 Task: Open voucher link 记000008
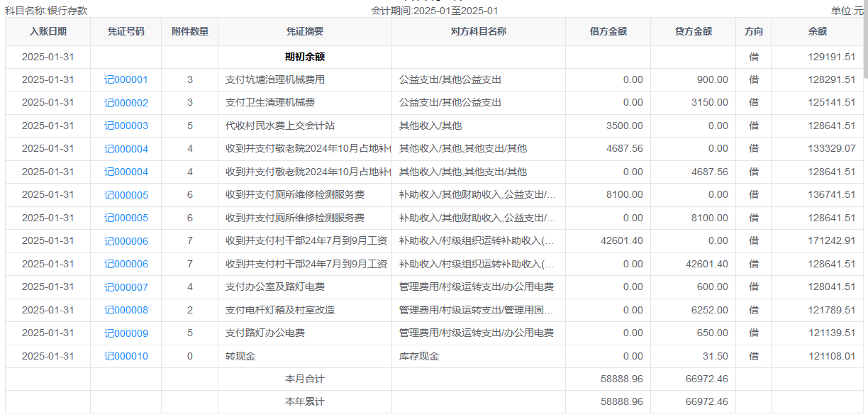[126, 310]
